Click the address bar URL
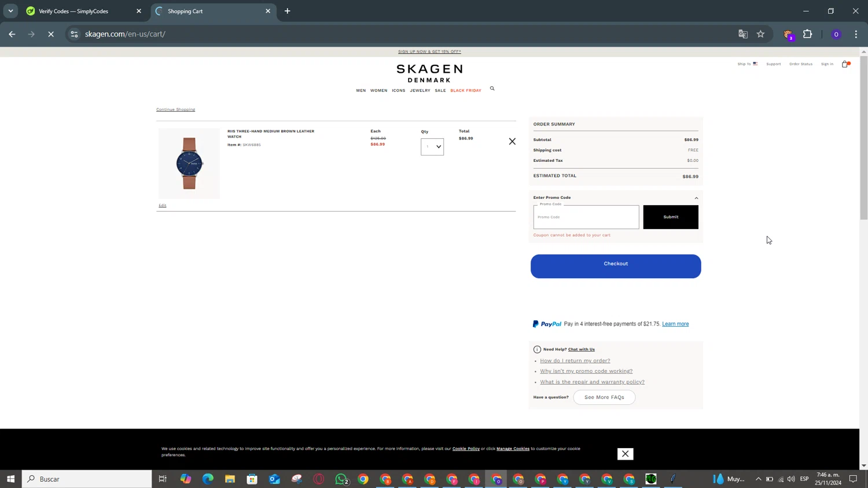 [125, 34]
